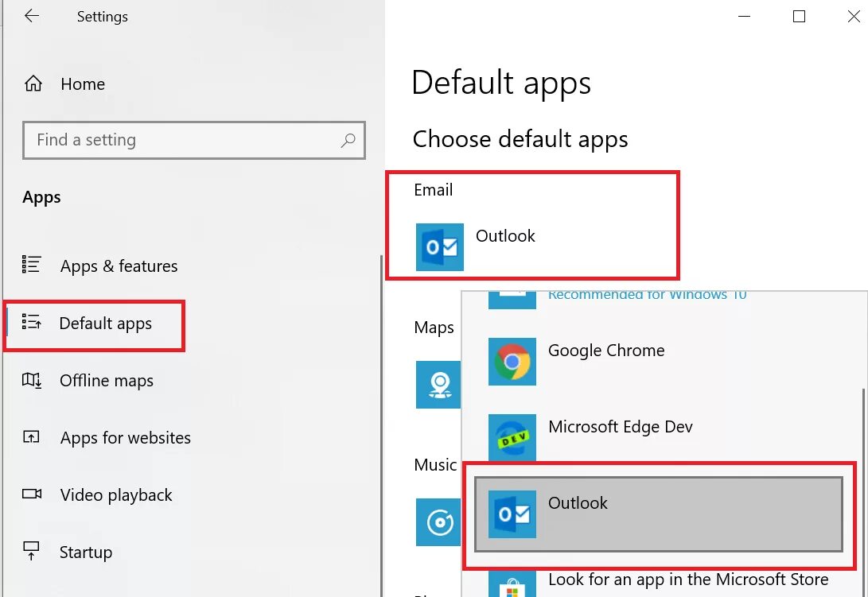Maximize the Settings window

click(x=799, y=16)
